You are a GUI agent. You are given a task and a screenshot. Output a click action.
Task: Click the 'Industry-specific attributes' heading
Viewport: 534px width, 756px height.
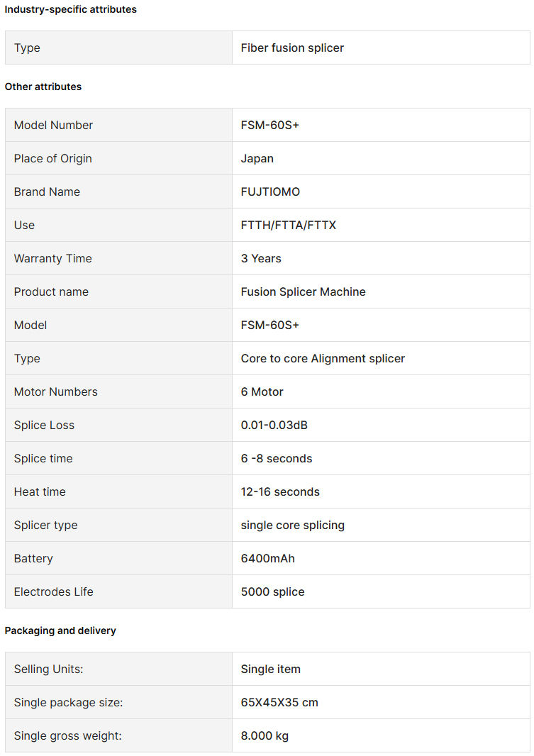tap(70, 9)
